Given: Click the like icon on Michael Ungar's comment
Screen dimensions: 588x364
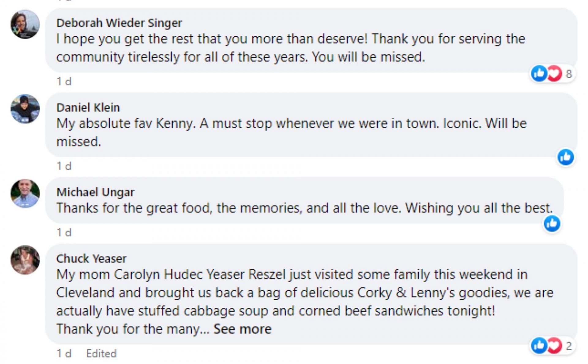Looking at the screenshot, I should click(552, 224).
